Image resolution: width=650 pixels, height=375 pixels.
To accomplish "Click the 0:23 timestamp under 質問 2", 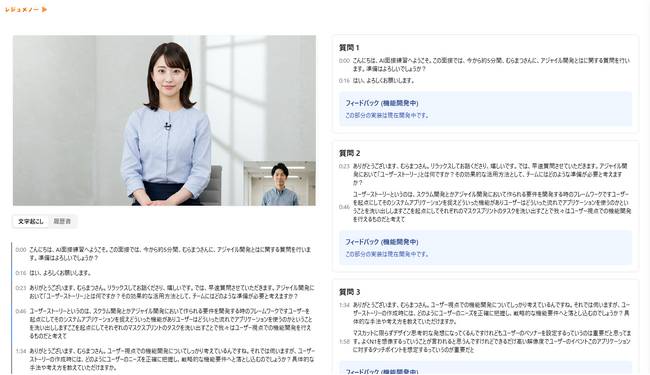I will 344,166.
